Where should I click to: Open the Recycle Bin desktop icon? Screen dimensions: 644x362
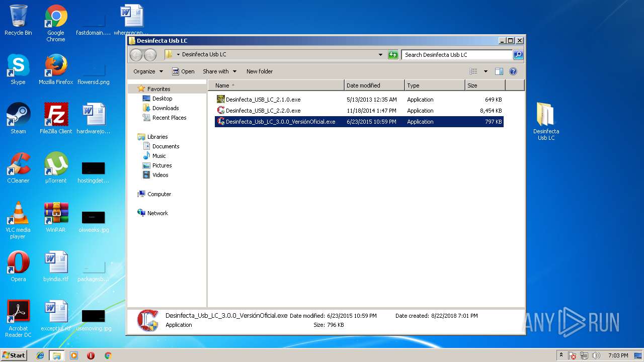(x=18, y=20)
